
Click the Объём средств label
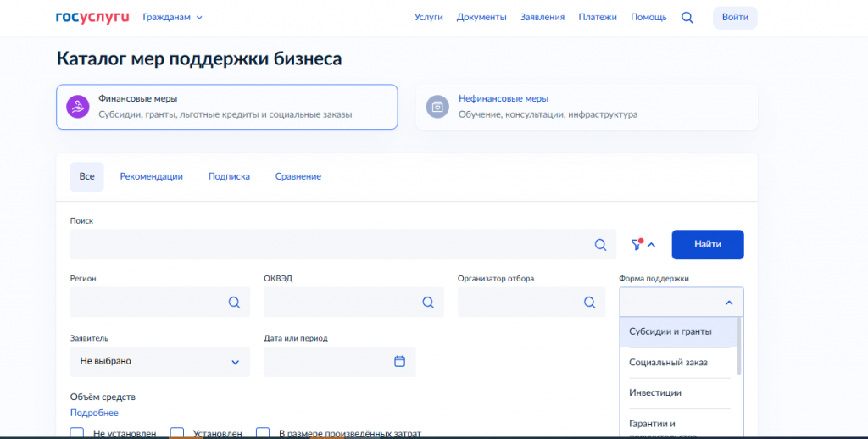tap(103, 397)
